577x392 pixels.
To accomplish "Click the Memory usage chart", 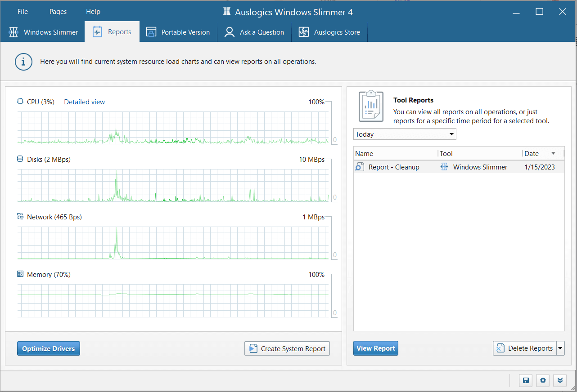I will pyautogui.click(x=173, y=300).
